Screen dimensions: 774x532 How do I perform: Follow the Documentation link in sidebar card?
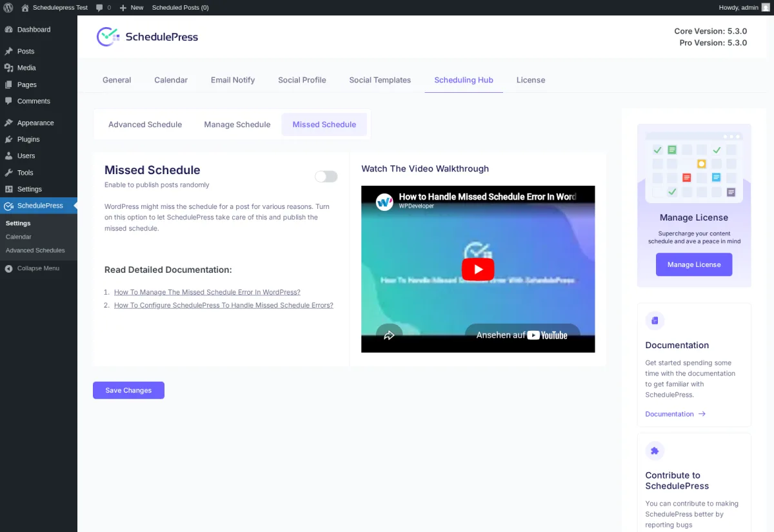tap(670, 414)
